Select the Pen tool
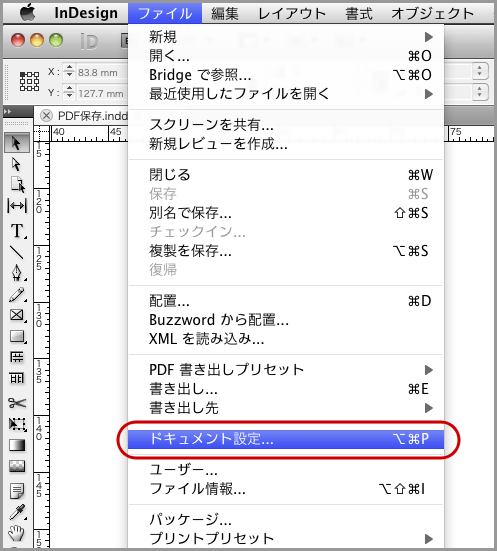497x551 pixels. [17, 273]
